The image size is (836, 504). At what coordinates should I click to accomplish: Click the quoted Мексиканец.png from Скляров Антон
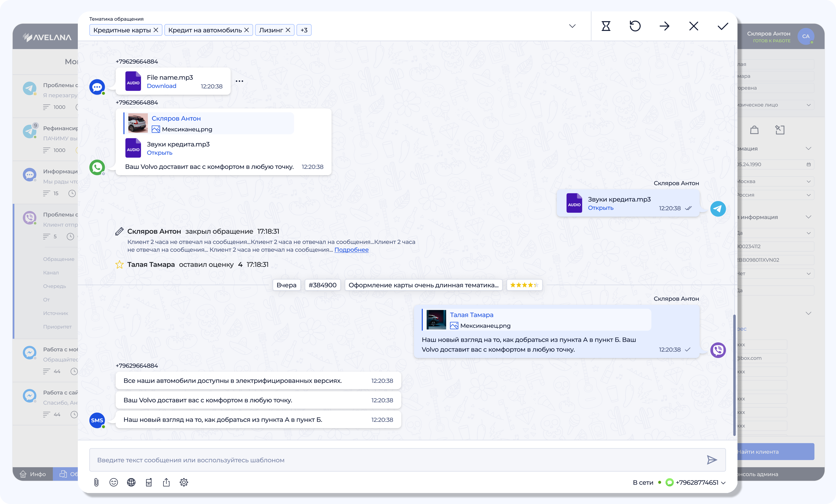pyautogui.click(x=209, y=123)
